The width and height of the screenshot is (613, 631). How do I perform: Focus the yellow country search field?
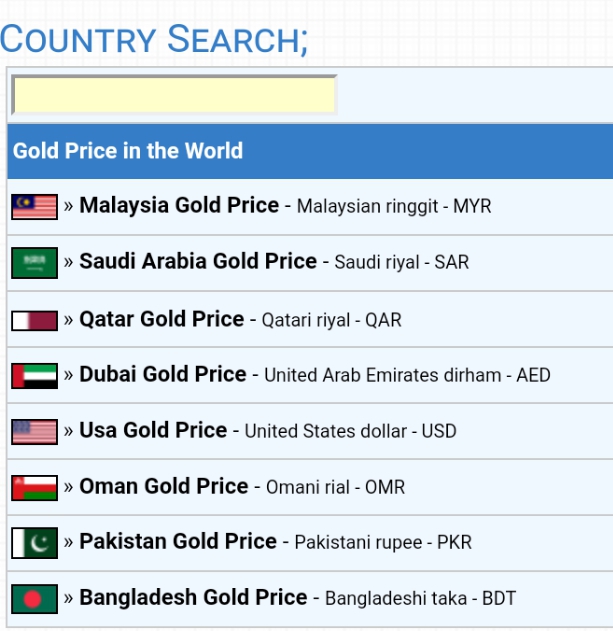coord(174,95)
